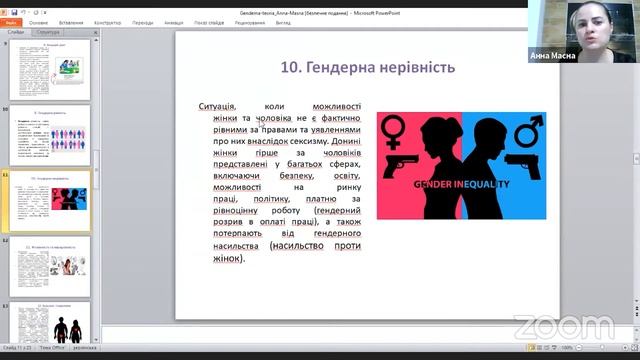The height and width of the screenshot is (360, 640).
Task: Click the thumbnail pane scroll-down arrow
Action: tap(96, 340)
